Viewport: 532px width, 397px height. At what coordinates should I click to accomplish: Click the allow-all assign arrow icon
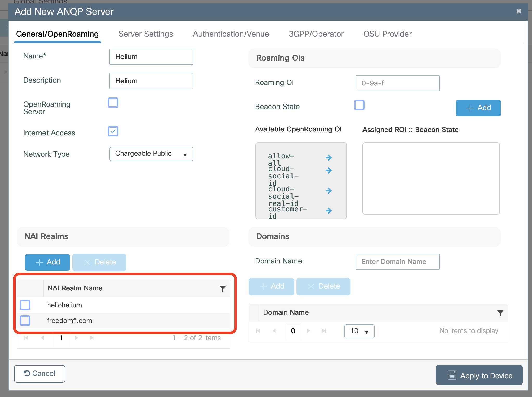pos(328,157)
